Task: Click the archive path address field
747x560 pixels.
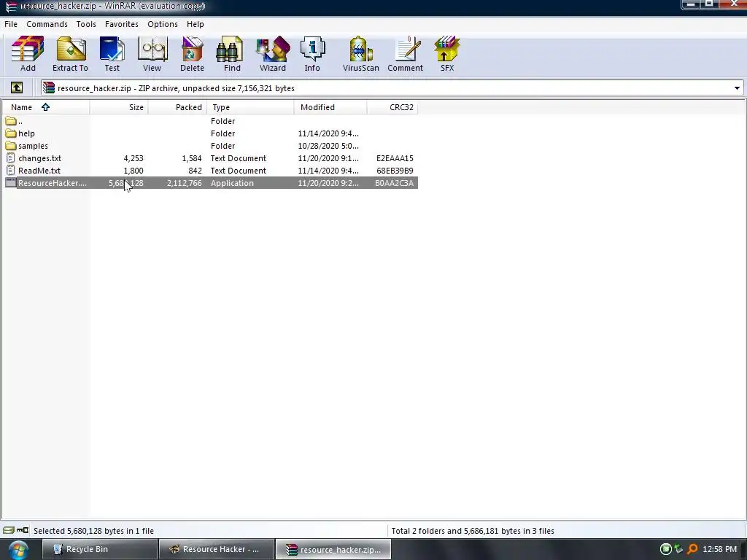Action: pos(392,88)
